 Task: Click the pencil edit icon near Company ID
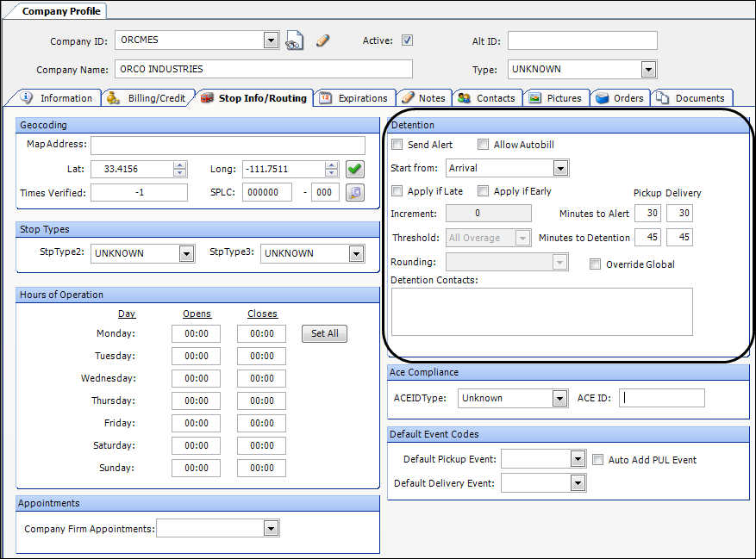pos(322,40)
